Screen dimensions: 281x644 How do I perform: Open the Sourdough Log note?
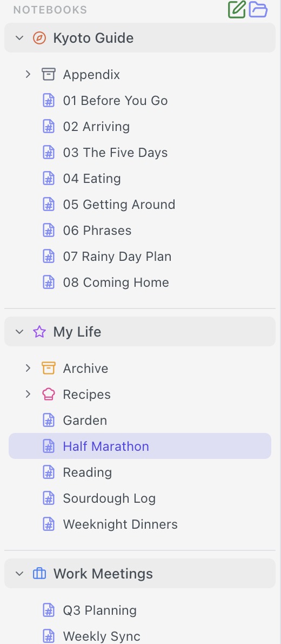pyautogui.click(x=140, y=498)
